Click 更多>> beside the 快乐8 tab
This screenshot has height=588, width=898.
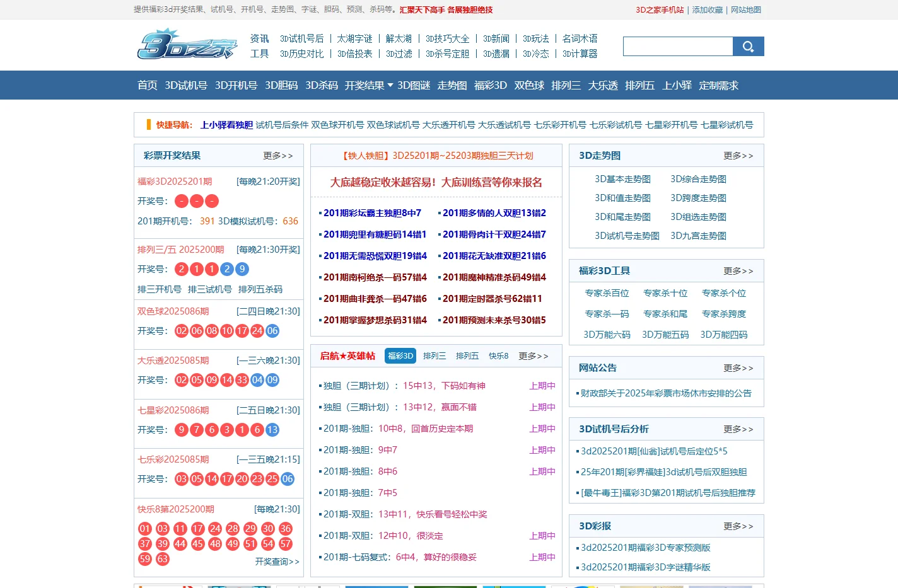coord(534,356)
